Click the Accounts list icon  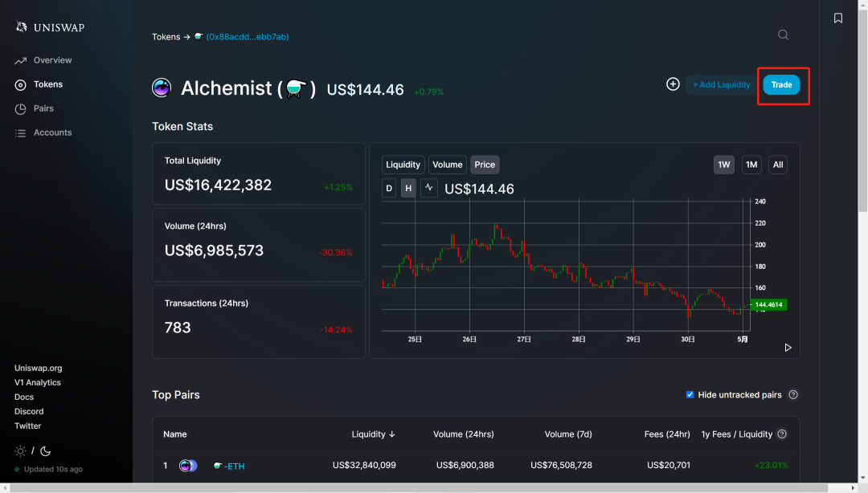coord(20,132)
